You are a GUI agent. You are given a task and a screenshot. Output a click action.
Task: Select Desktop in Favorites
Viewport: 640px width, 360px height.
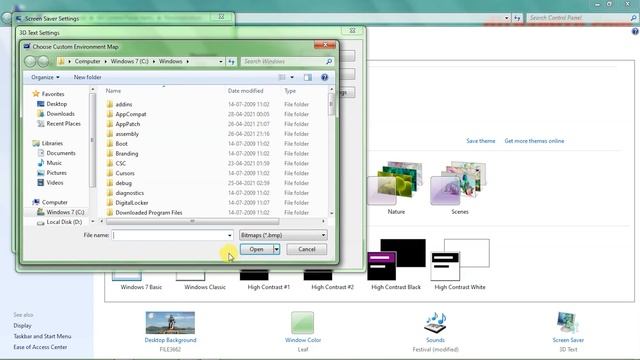click(x=56, y=104)
